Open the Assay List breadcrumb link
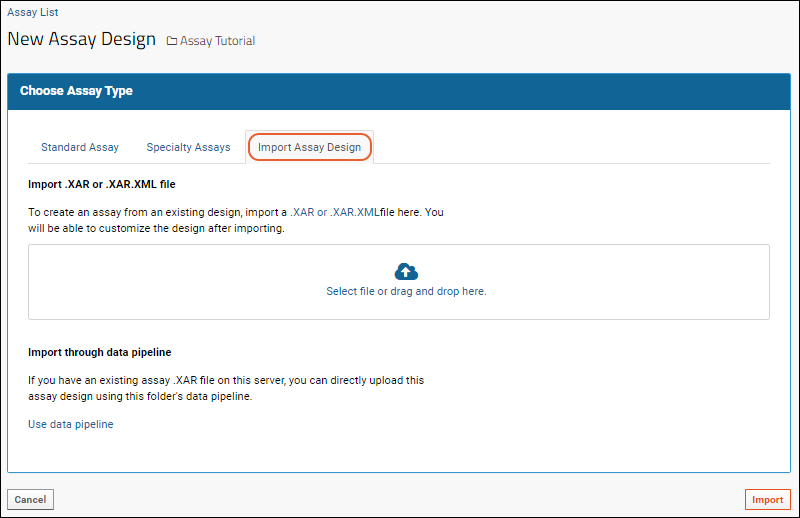 (33, 12)
